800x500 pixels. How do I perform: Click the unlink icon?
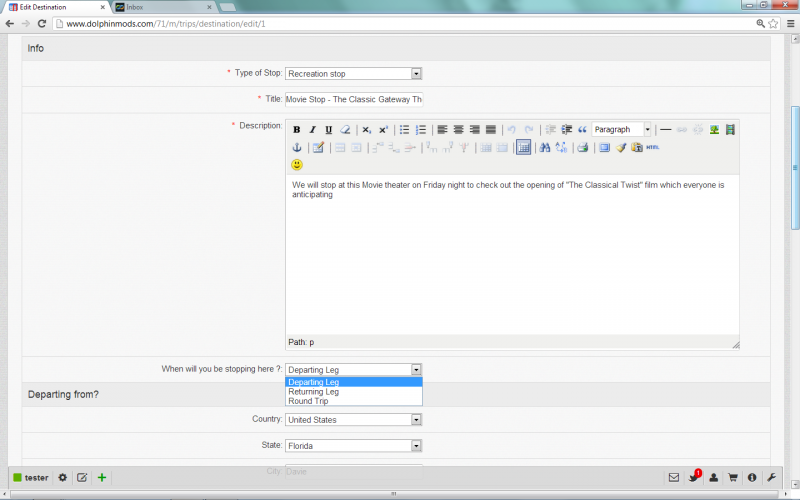click(x=698, y=130)
